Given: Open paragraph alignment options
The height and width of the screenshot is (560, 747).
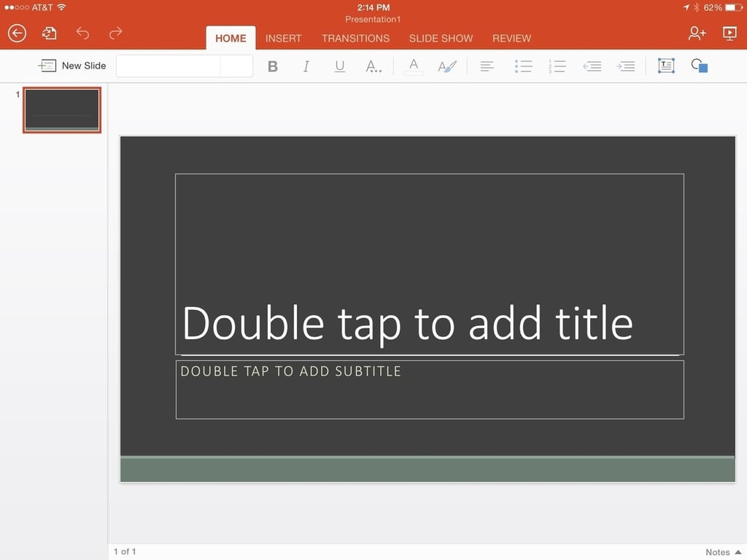Looking at the screenshot, I should [487, 66].
